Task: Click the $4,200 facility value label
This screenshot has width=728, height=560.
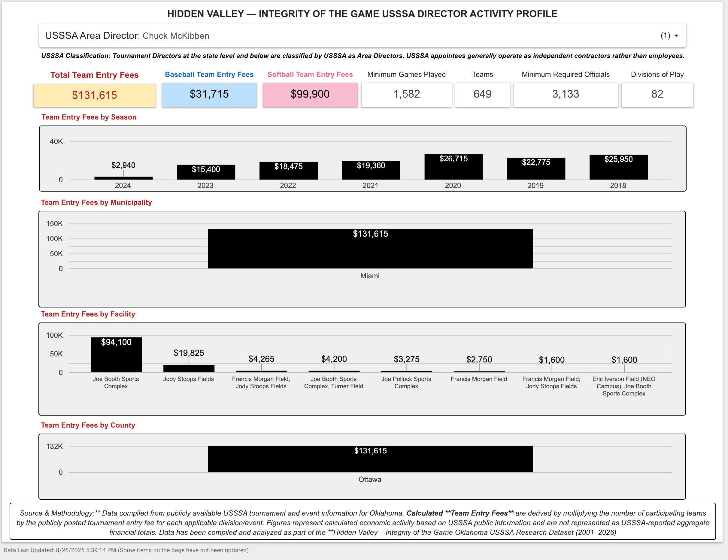Action: click(334, 359)
